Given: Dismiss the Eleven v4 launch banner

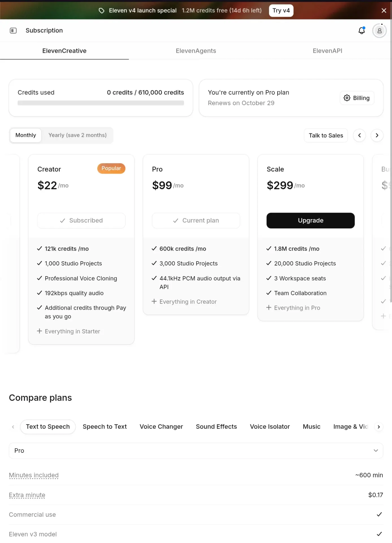Looking at the screenshot, I should point(384,10).
